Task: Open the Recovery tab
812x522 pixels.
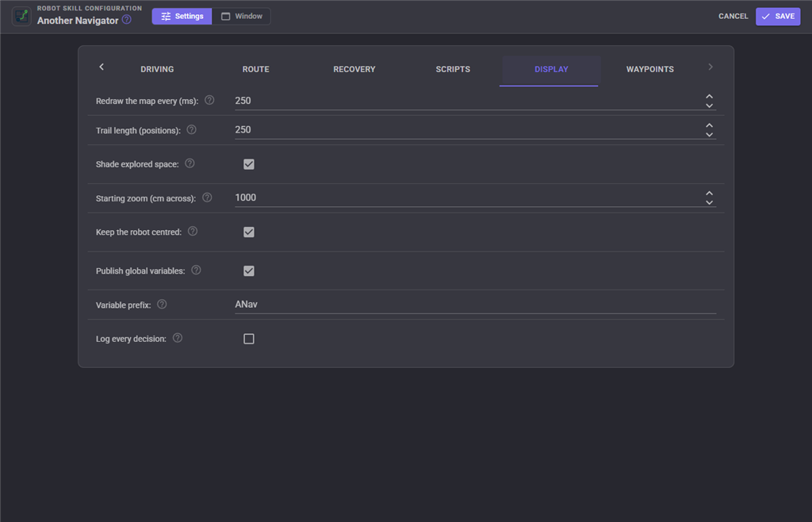Action: pyautogui.click(x=354, y=69)
